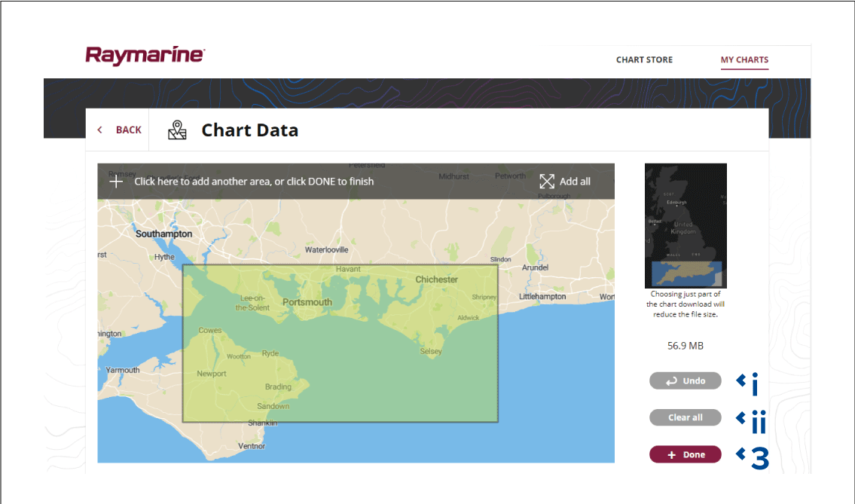Click the Clear all button
Screen dimensions: 855x504
tap(686, 417)
